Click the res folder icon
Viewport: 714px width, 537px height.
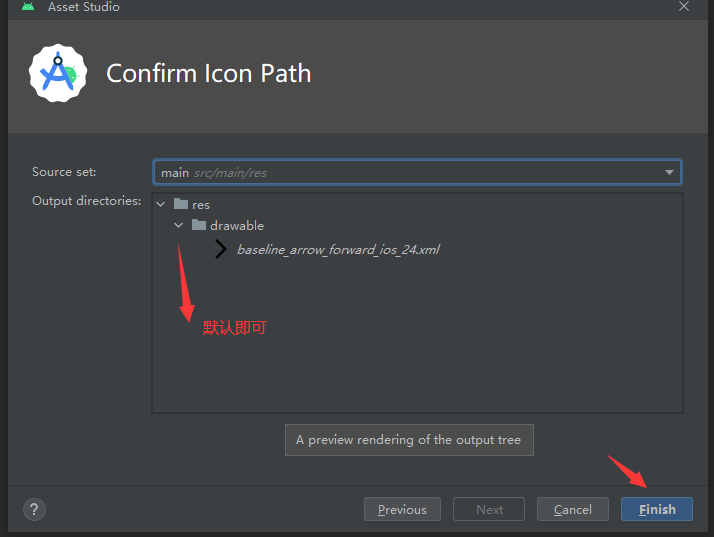pyautogui.click(x=181, y=204)
